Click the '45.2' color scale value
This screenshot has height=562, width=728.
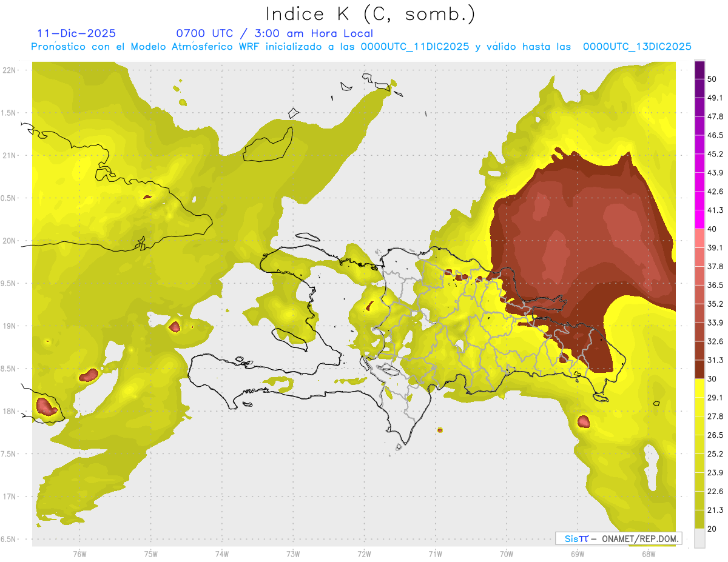pyautogui.click(x=716, y=154)
